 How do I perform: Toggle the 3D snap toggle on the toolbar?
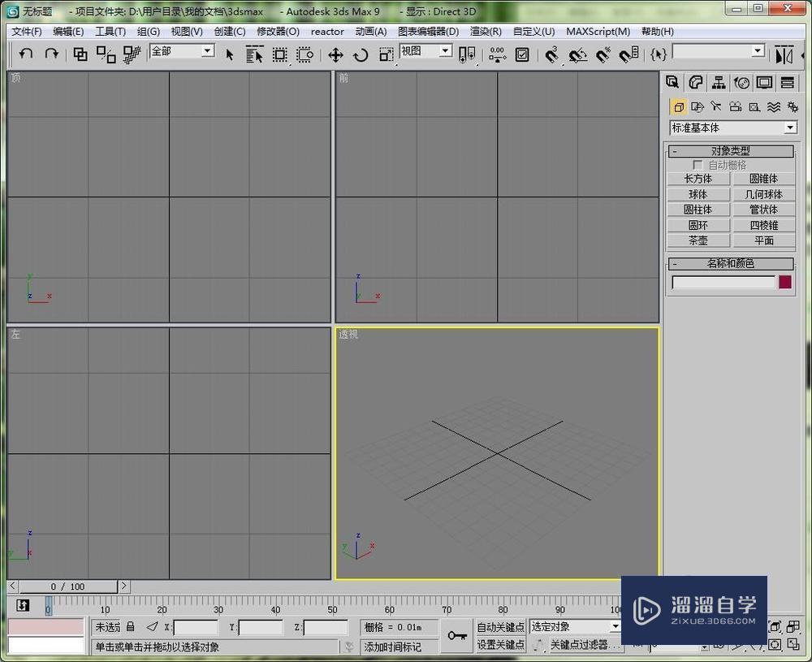click(552, 54)
